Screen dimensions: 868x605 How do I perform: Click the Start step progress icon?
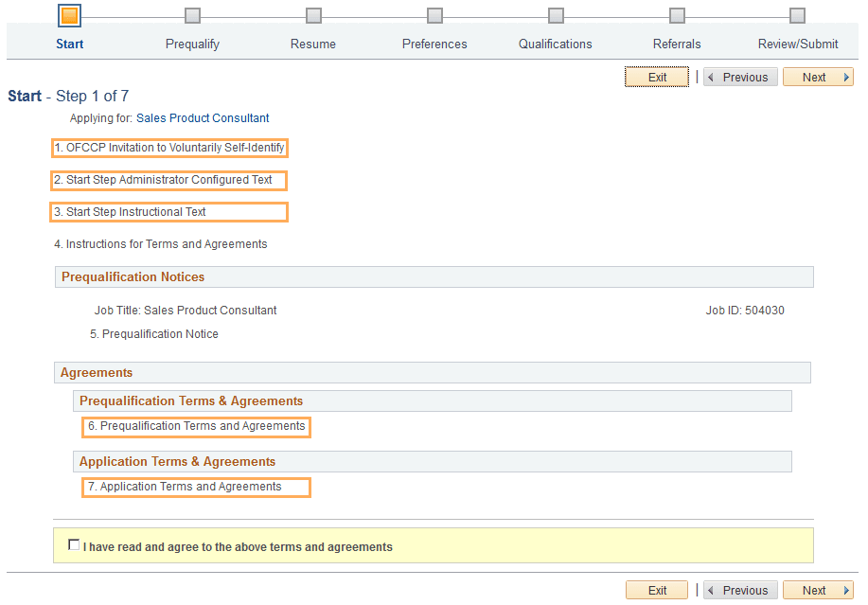click(x=69, y=15)
